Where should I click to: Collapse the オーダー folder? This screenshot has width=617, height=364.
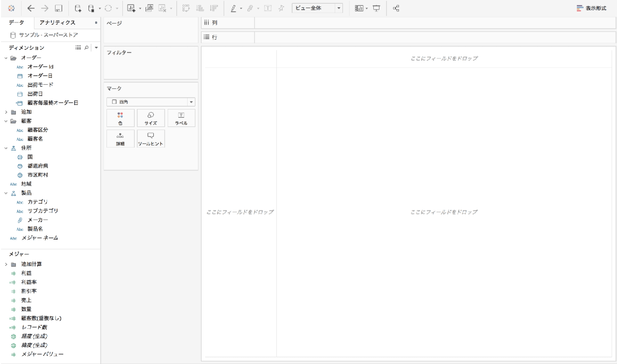tap(6, 58)
